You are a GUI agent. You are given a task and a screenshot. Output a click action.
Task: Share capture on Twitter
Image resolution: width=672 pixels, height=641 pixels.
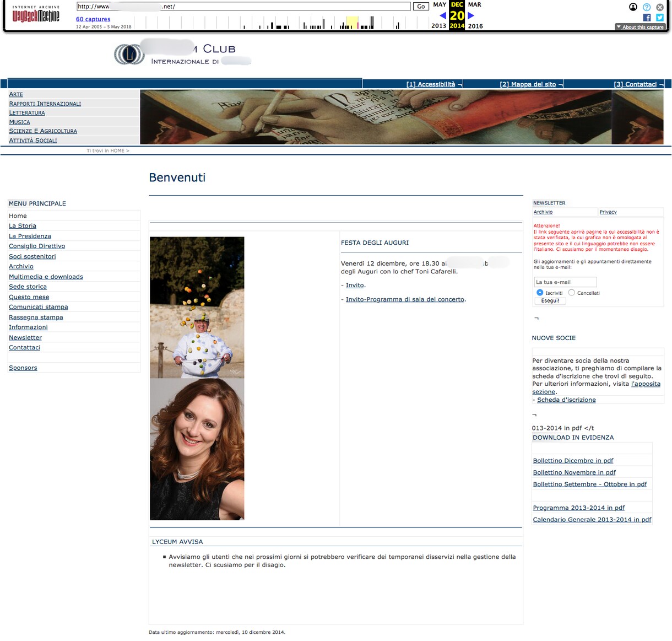pos(659,18)
